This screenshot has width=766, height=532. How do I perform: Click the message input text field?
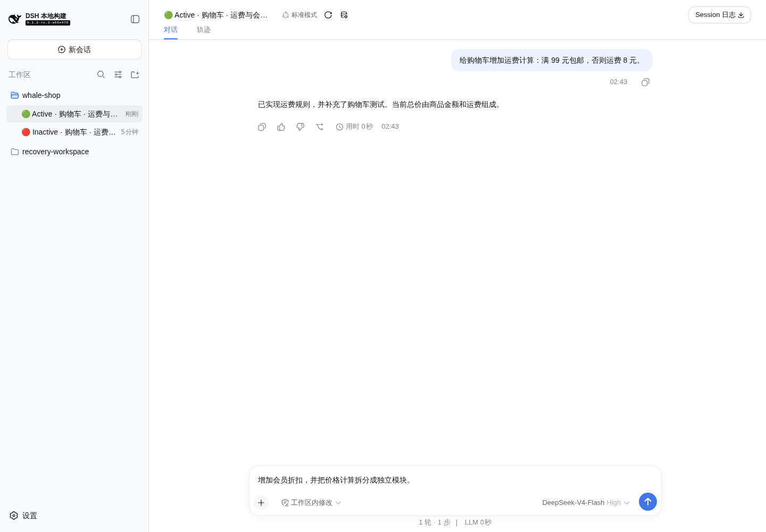(455, 480)
